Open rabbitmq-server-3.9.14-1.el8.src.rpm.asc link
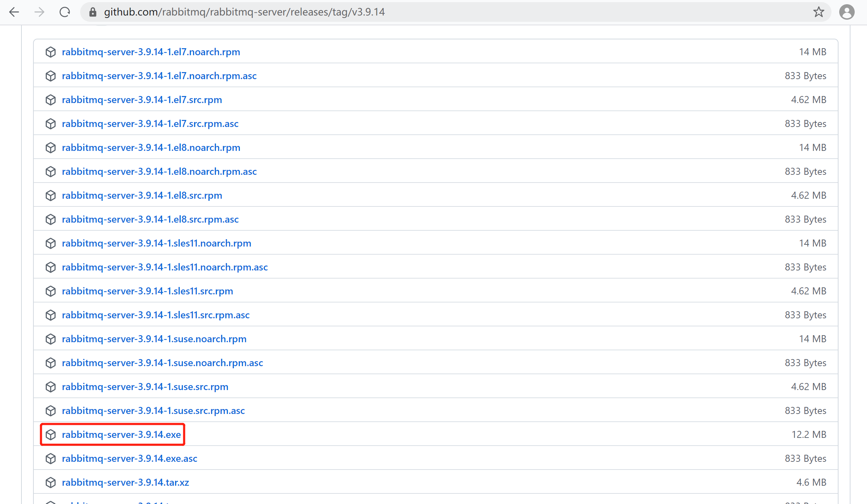Screen dimensions: 867x504 151,219
